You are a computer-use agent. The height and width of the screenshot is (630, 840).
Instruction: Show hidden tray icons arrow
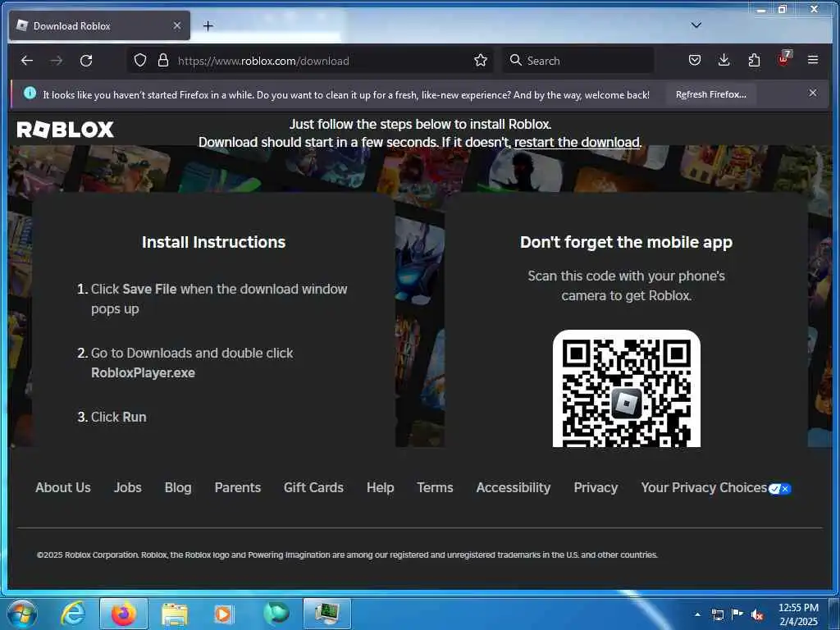pyautogui.click(x=697, y=614)
